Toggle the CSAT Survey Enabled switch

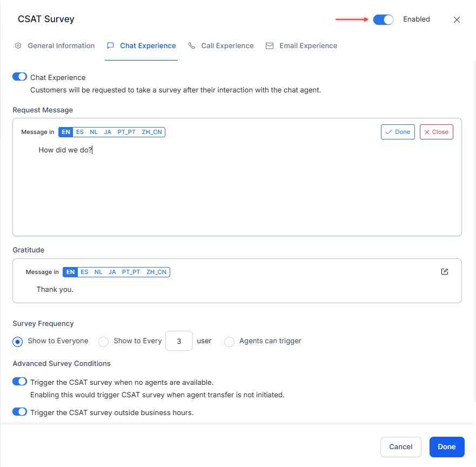[x=383, y=19]
